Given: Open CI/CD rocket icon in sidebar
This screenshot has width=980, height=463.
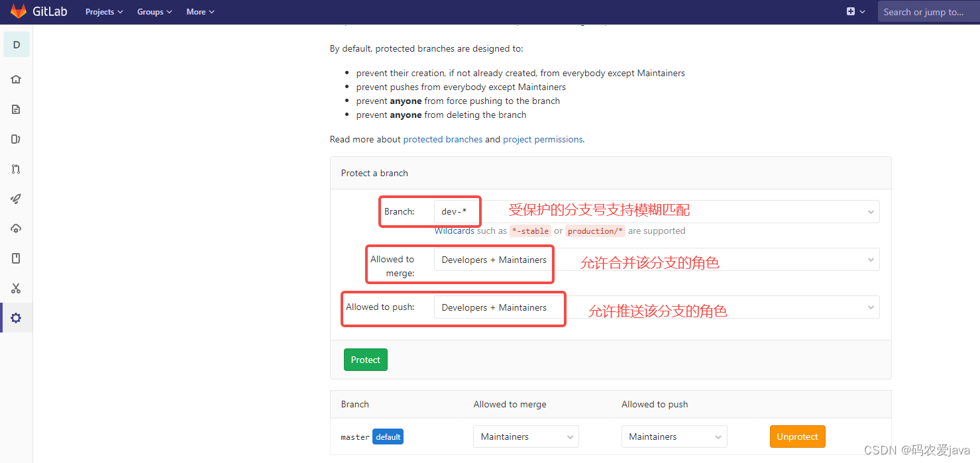Looking at the screenshot, I should 16,199.
